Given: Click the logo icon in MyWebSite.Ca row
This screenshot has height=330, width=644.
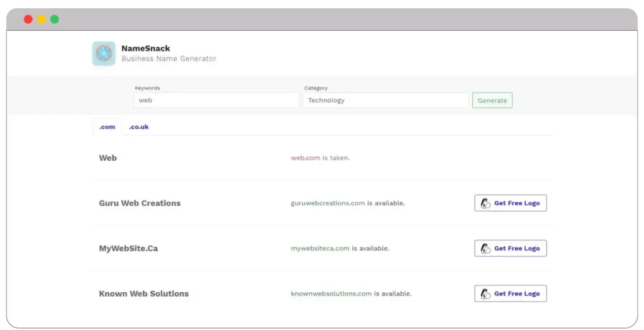Looking at the screenshot, I should (486, 249).
